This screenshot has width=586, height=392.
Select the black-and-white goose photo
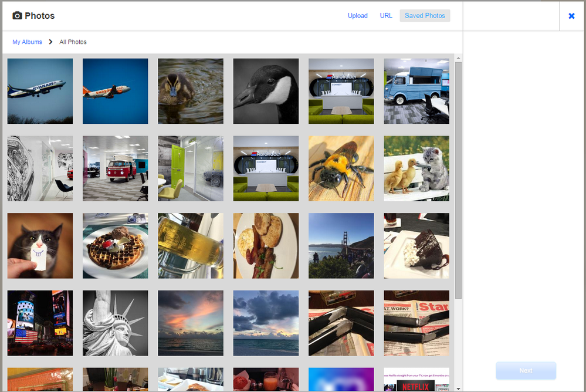tap(266, 91)
